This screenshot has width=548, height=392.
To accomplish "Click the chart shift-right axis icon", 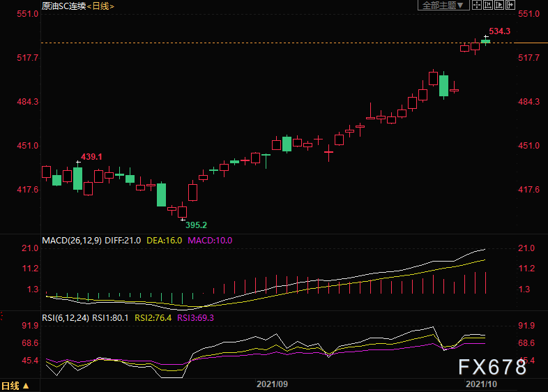I will tap(499, 5).
